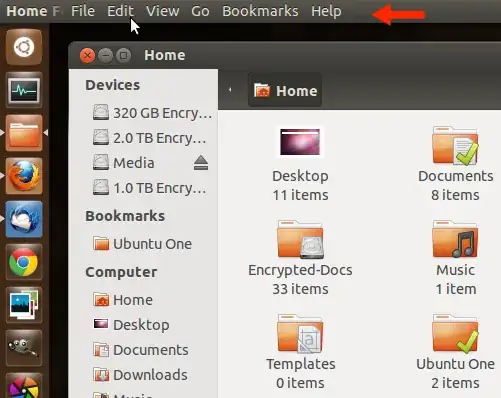Click the Home path bar button
The width and height of the screenshot is (501, 398).
tap(285, 90)
